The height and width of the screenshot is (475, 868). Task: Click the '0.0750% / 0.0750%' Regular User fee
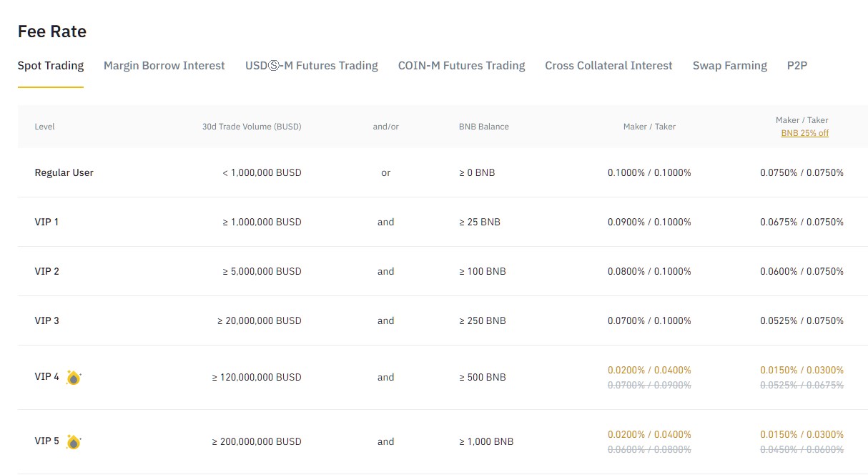coord(802,172)
